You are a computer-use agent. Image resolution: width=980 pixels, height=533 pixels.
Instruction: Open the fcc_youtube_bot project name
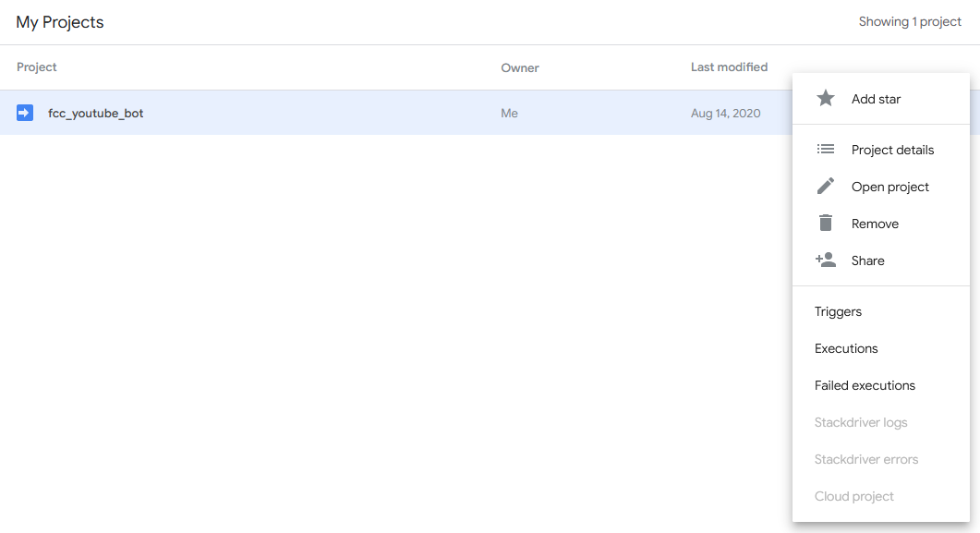point(96,113)
